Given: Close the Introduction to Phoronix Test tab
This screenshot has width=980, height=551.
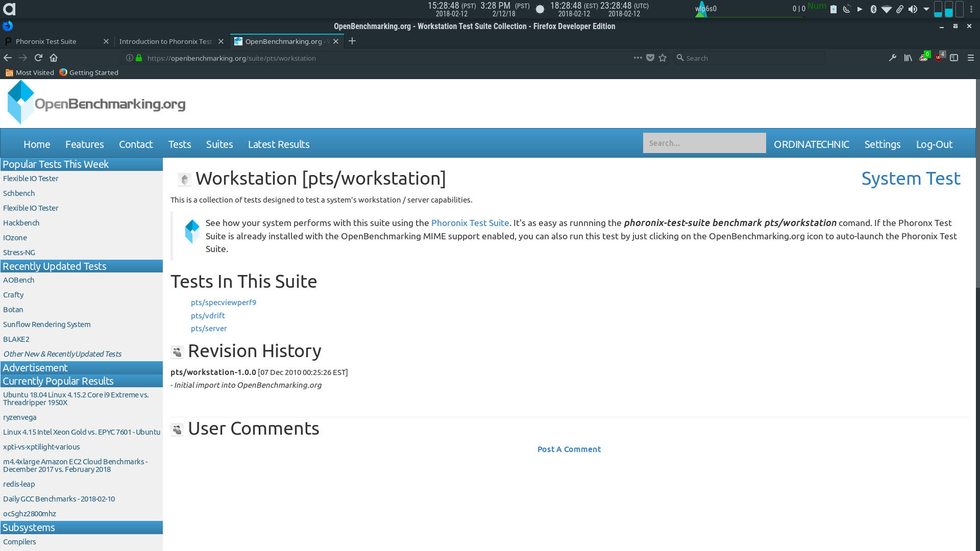Looking at the screenshot, I should pyautogui.click(x=221, y=41).
